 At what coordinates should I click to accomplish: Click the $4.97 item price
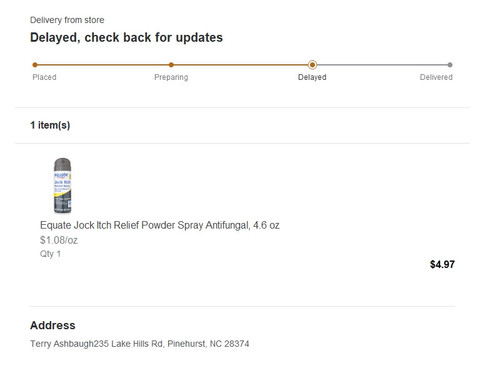(442, 264)
